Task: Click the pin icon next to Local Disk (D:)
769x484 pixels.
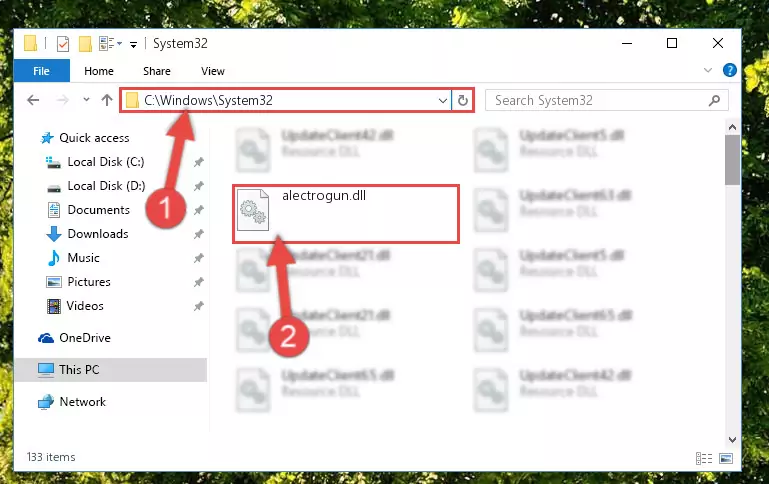Action: click(199, 186)
